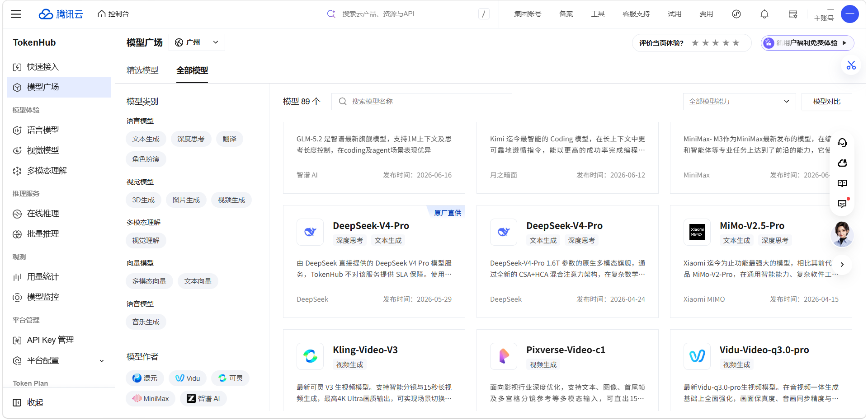
Task: Open 快速接入 in the sidebar
Action: [x=59, y=67]
